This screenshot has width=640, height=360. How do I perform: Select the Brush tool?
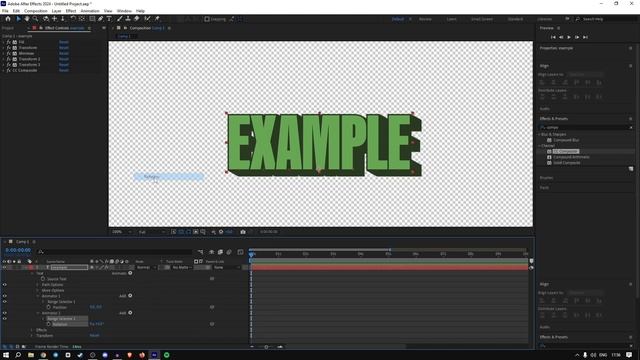pyautogui.click(x=120, y=19)
